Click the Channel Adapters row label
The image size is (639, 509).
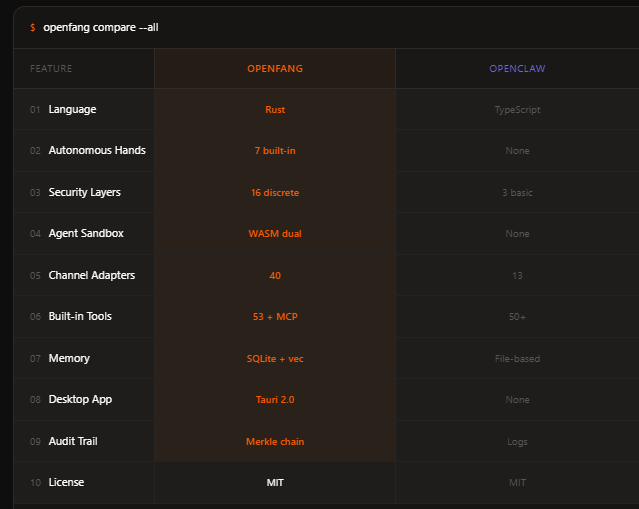coord(92,275)
